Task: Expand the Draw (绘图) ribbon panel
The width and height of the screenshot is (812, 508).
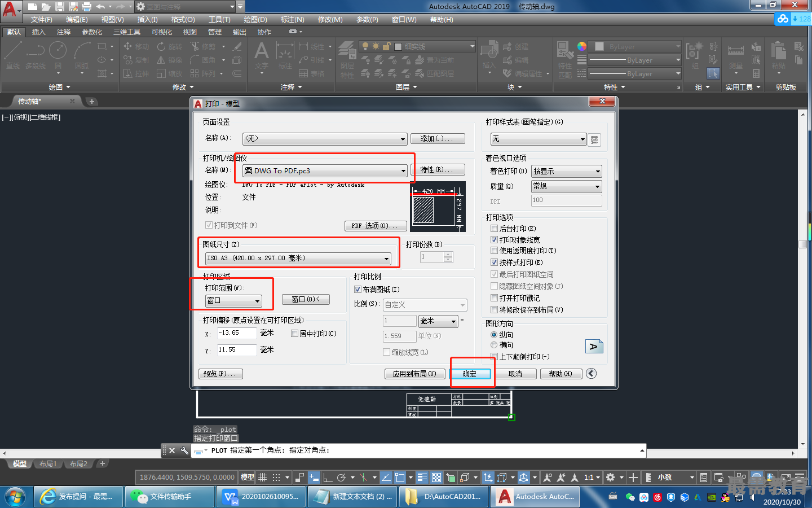Action: (59, 87)
